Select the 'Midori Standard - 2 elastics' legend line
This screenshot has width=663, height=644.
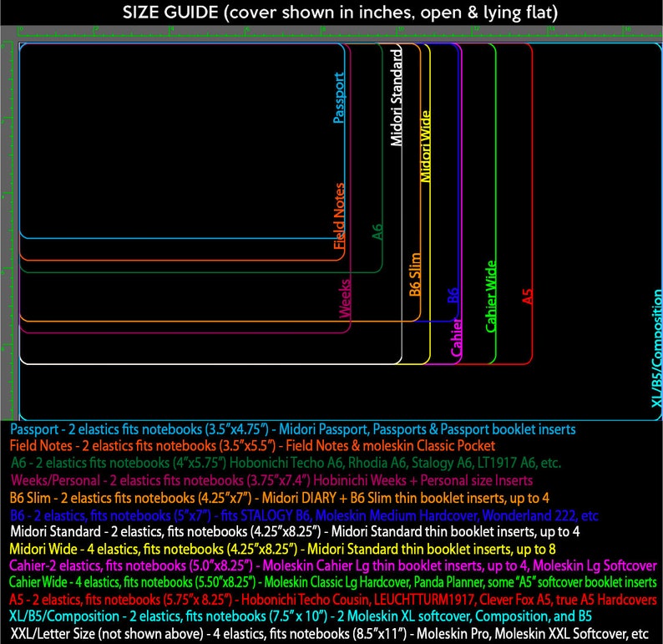(295, 531)
